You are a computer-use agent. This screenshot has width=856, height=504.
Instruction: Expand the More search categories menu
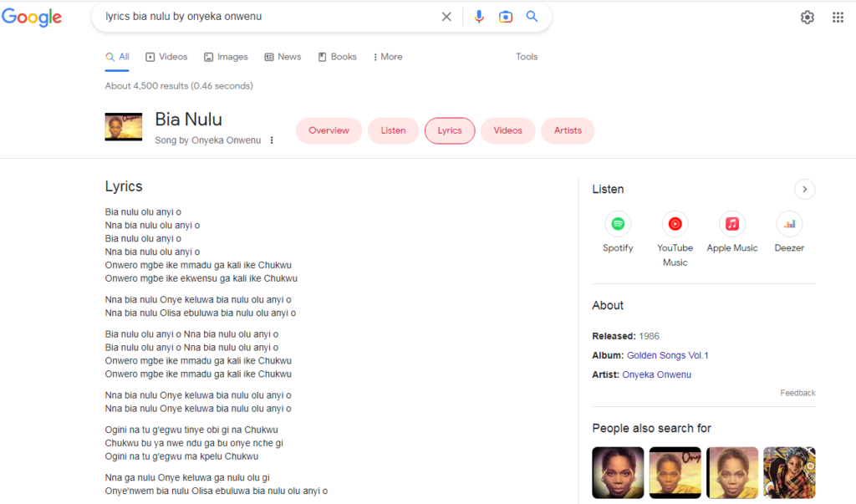click(x=388, y=57)
